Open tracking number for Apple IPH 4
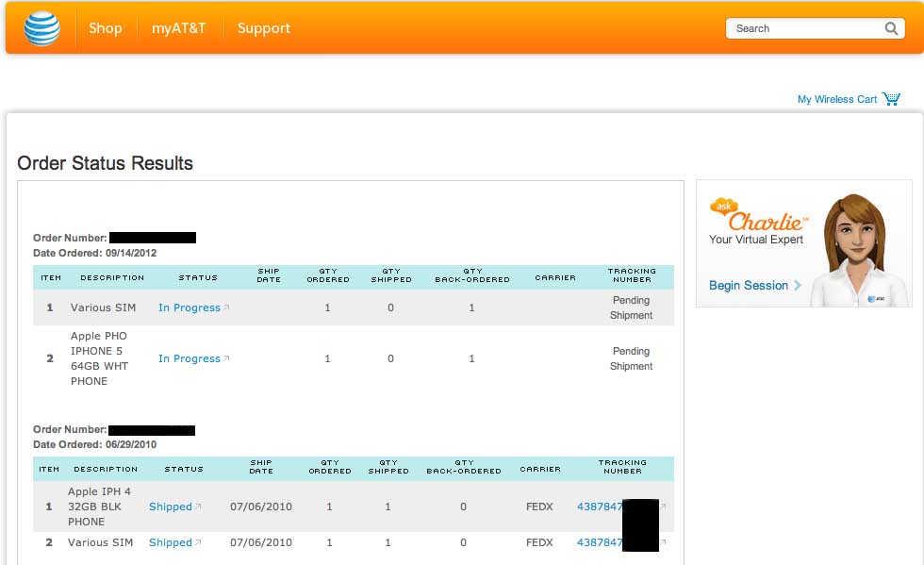Image resolution: width=924 pixels, height=565 pixels. (x=600, y=507)
